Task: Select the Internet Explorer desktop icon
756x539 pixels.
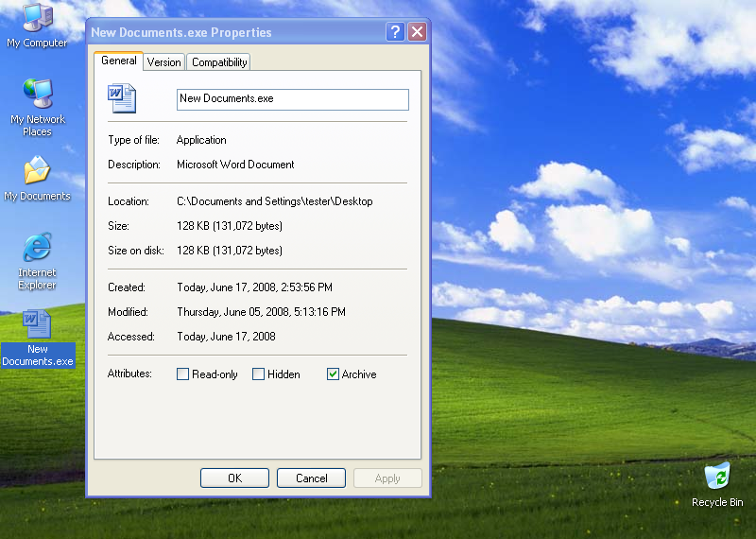Action: coord(37,249)
